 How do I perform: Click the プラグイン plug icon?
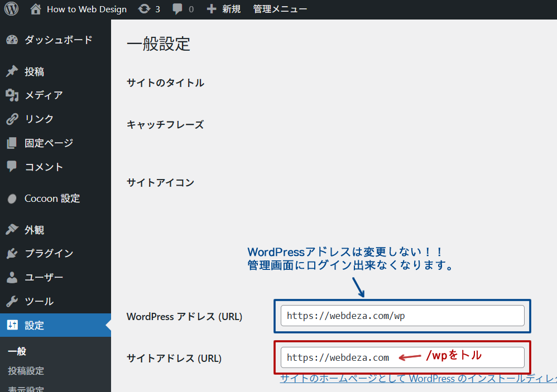pyautogui.click(x=12, y=253)
